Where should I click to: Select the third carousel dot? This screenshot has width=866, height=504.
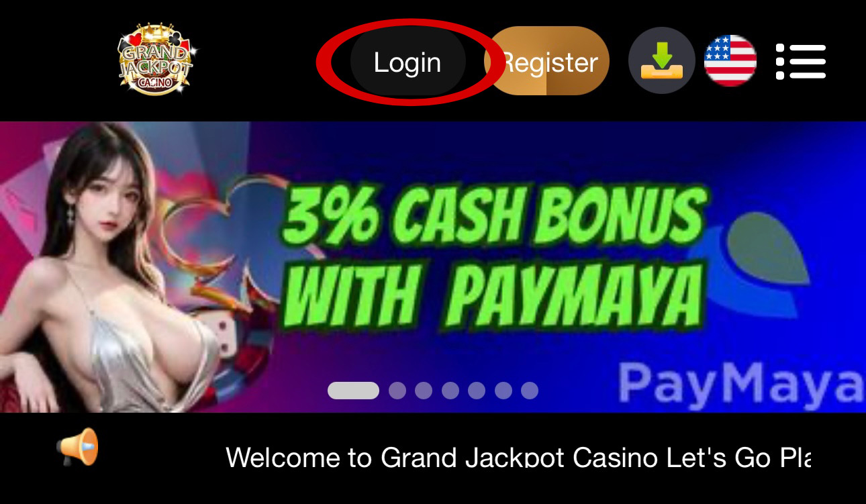coord(424,391)
